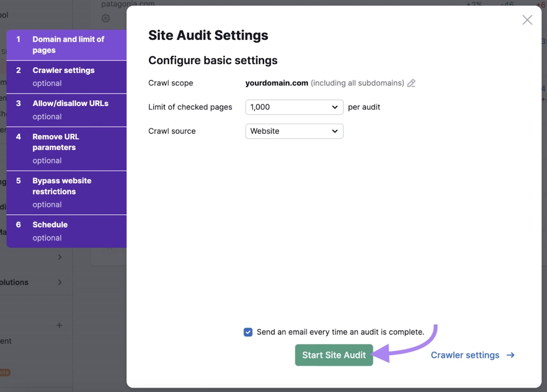Screen dimensions: 547x392
Task: Select step 4 Remove URL parameters
Action: (x=67, y=148)
